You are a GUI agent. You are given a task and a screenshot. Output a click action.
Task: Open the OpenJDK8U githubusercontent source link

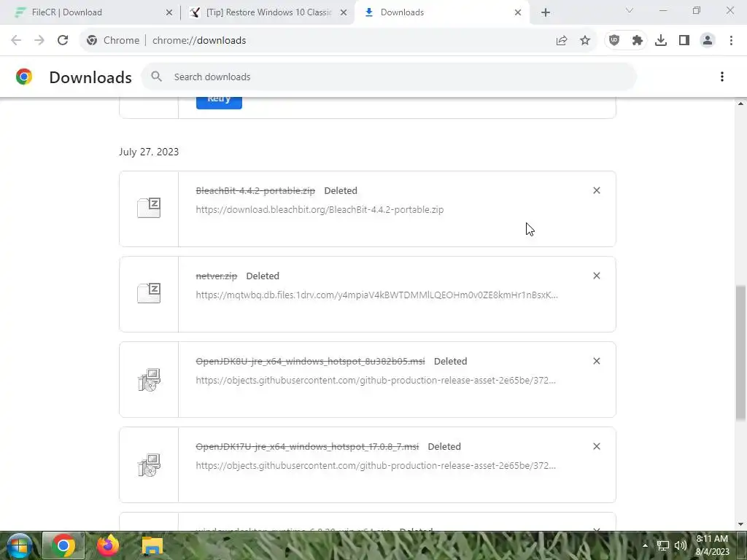click(376, 380)
